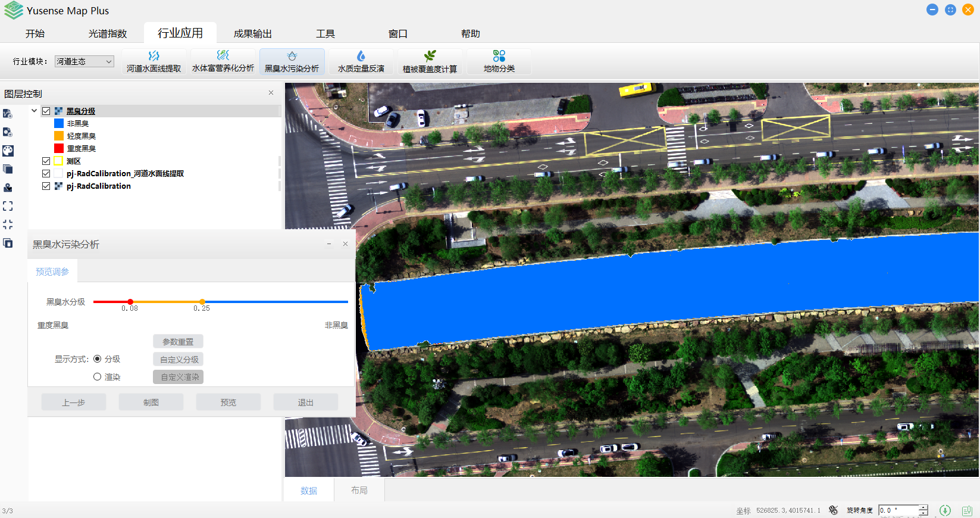The image size is (980, 518).
Task: Click the green download icon in status bar
Action: (x=945, y=510)
